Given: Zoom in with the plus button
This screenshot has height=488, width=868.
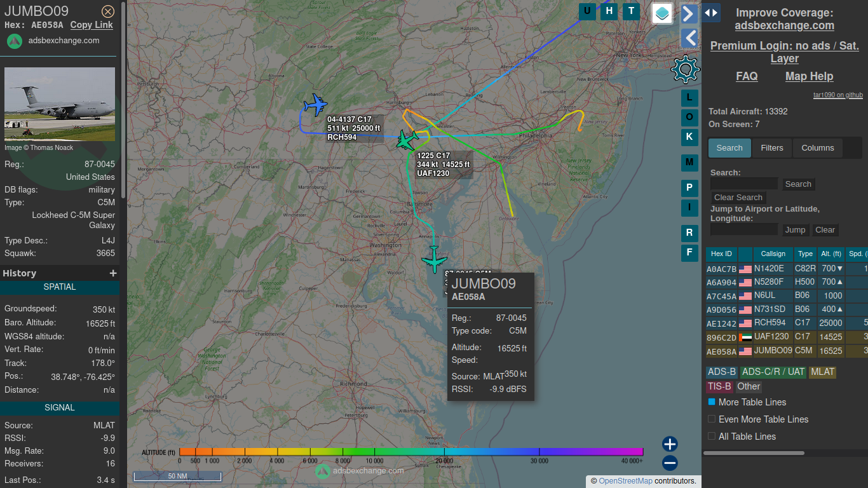Looking at the screenshot, I should click(x=670, y=444).
